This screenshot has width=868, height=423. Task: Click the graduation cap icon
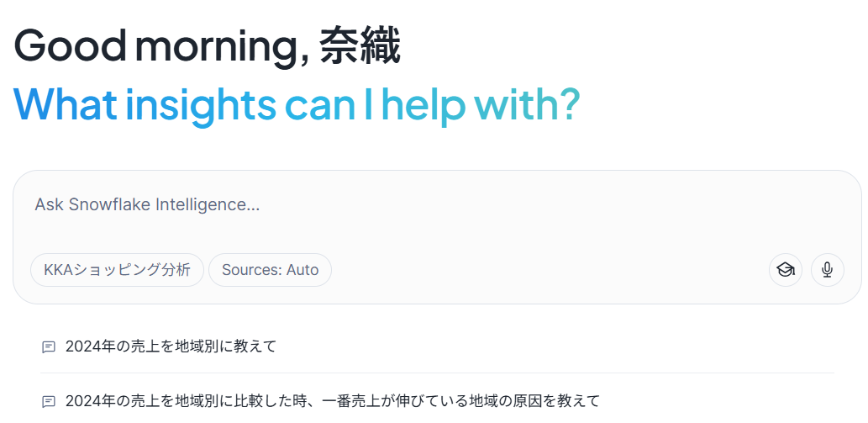(x=785, y=270)
